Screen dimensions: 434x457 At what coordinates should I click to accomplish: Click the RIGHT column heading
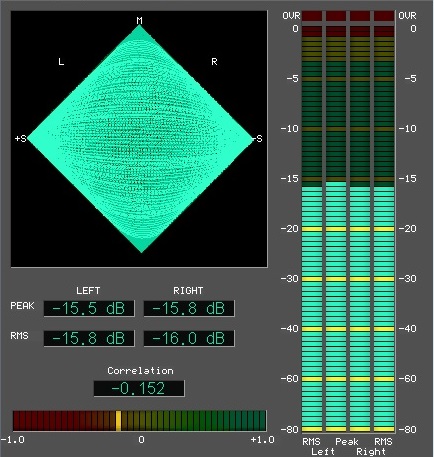188,291
